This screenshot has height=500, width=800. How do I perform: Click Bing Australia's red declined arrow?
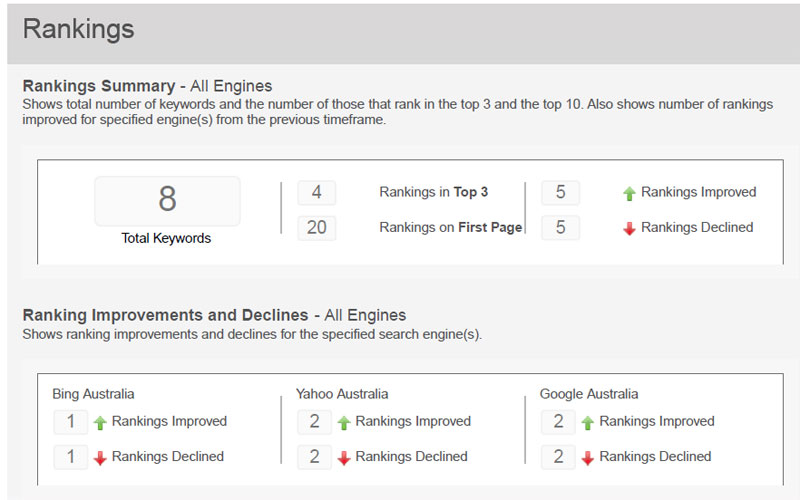point(100,457)
